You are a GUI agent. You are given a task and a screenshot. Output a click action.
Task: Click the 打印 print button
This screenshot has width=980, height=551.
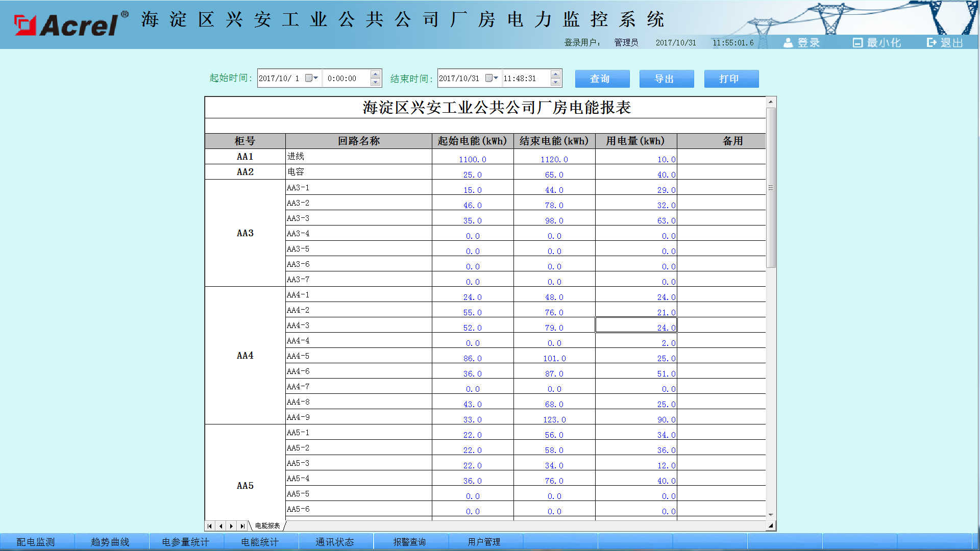[x=731, y=79]
